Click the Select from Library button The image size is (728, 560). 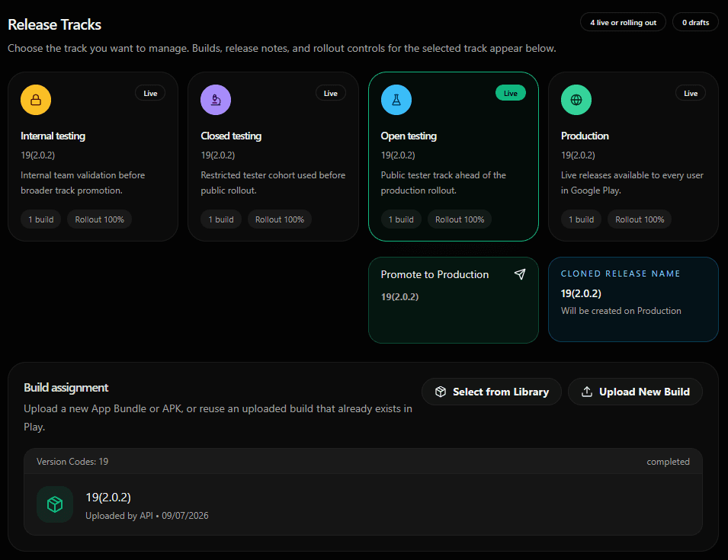click(x=492, y=392)
